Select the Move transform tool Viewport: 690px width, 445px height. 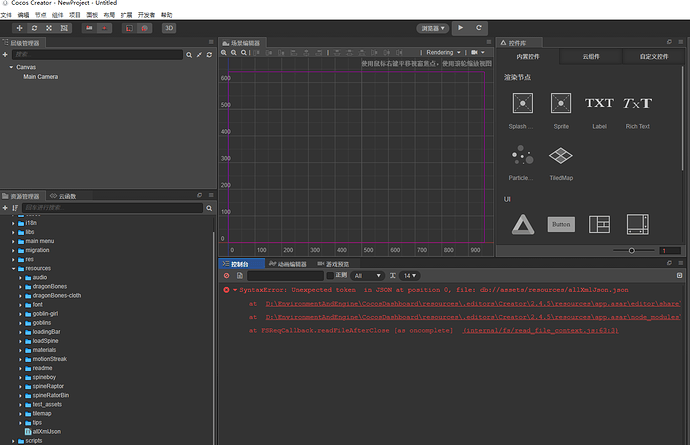tap(19, 28)
